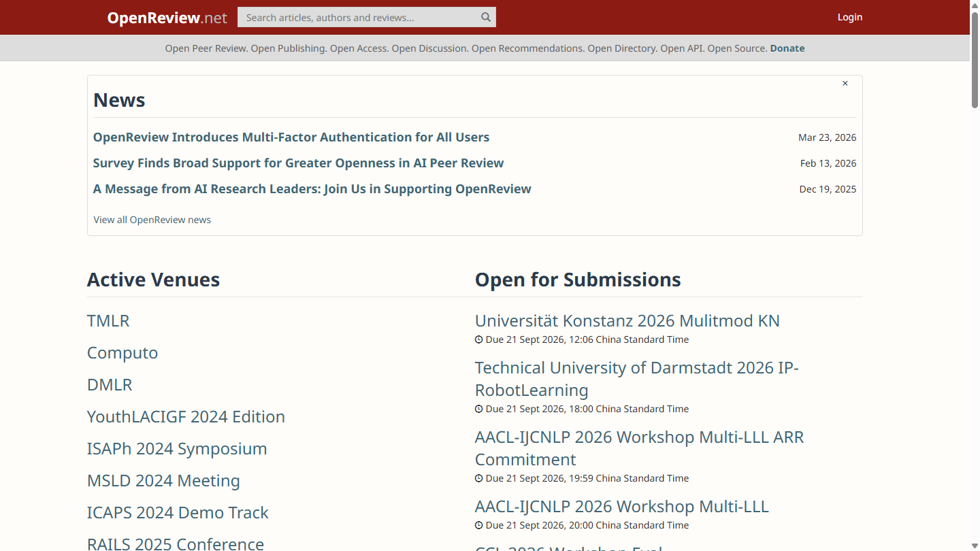Click the OpenReview.net logo

coord(167,18)
